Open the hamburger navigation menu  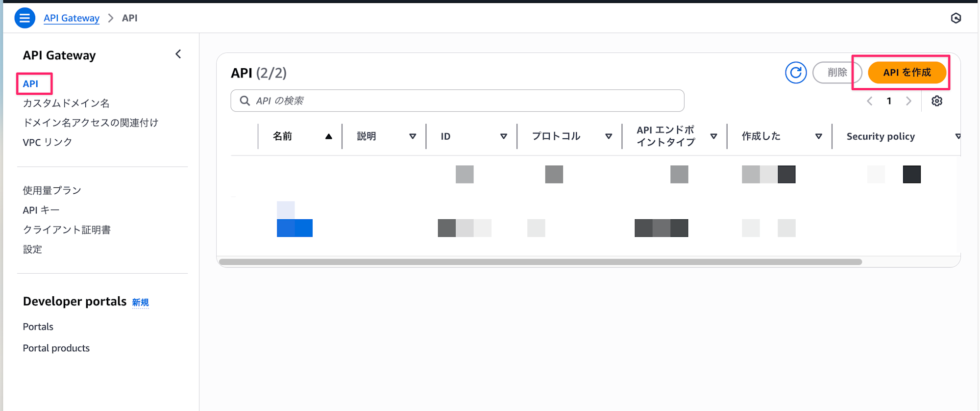tap(24, 18)
